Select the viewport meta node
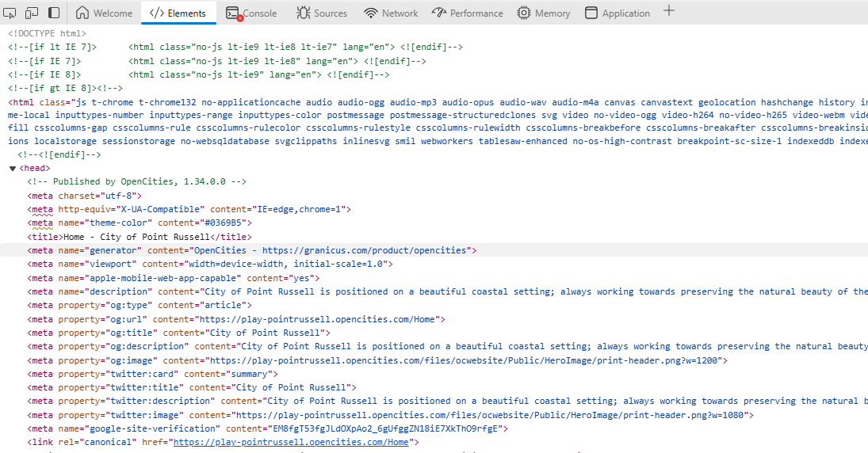The height and width of the screenshot is (453, 868). [210, 264]
